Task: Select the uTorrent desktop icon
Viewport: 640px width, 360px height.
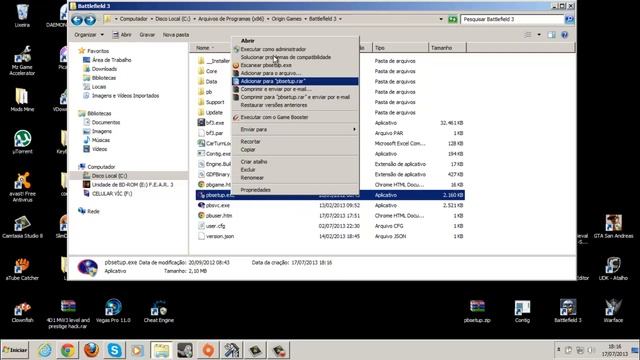Action: (x=22, y=142)
